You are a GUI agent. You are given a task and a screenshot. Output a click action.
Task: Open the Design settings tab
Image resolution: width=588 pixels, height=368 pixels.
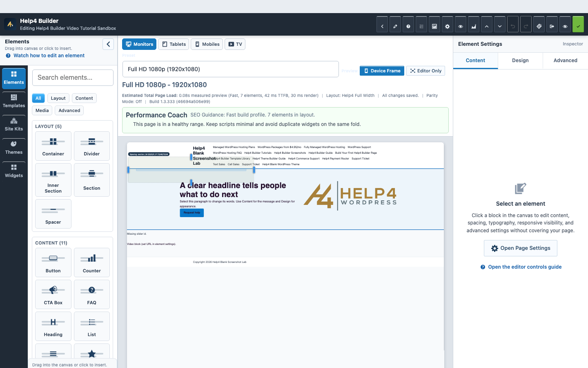point(521,61)
